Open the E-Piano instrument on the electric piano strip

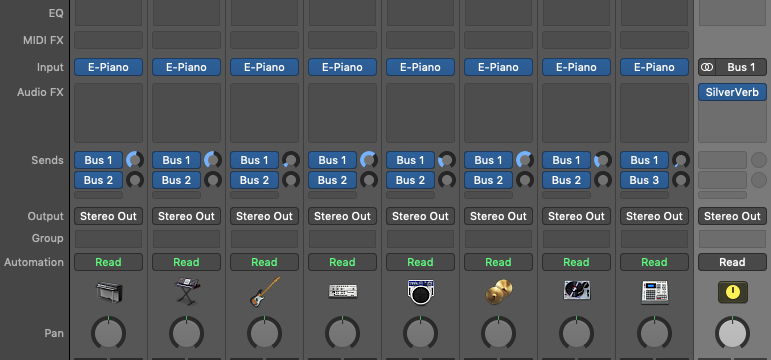point(109,67)
